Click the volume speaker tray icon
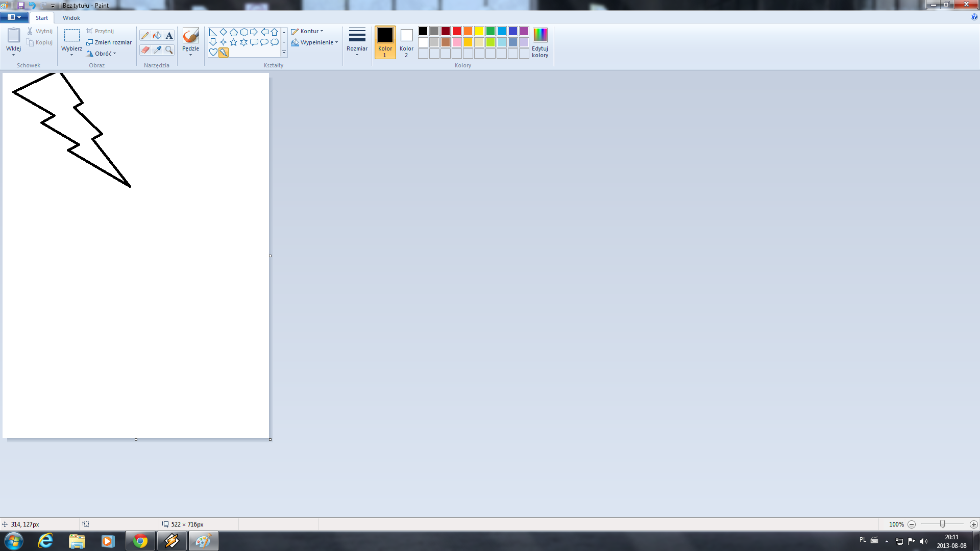The width and height of the screenshot is (980, 551). [x=924, y=541]
